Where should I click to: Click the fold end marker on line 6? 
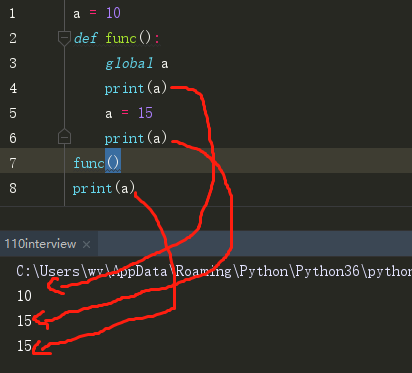[x=64, y=137]
